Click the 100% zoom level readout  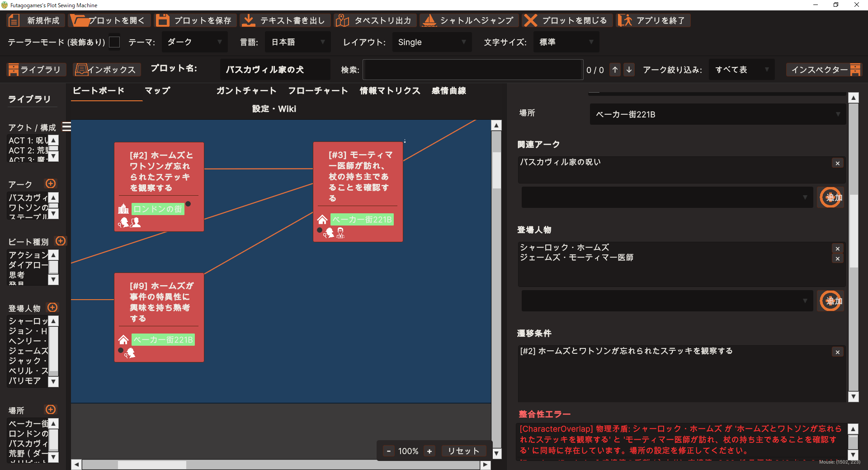(x=408, y=451)
